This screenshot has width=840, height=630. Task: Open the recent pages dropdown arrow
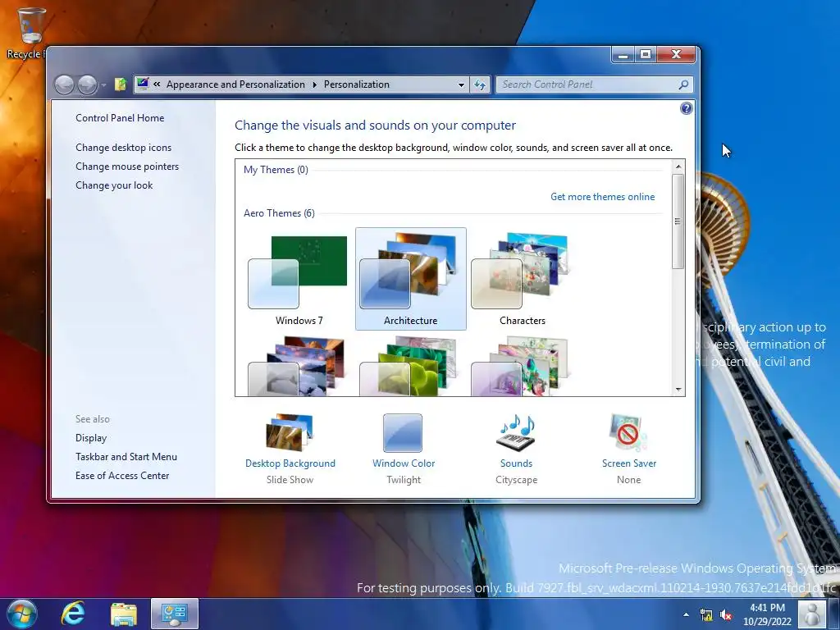click(104, 85)
